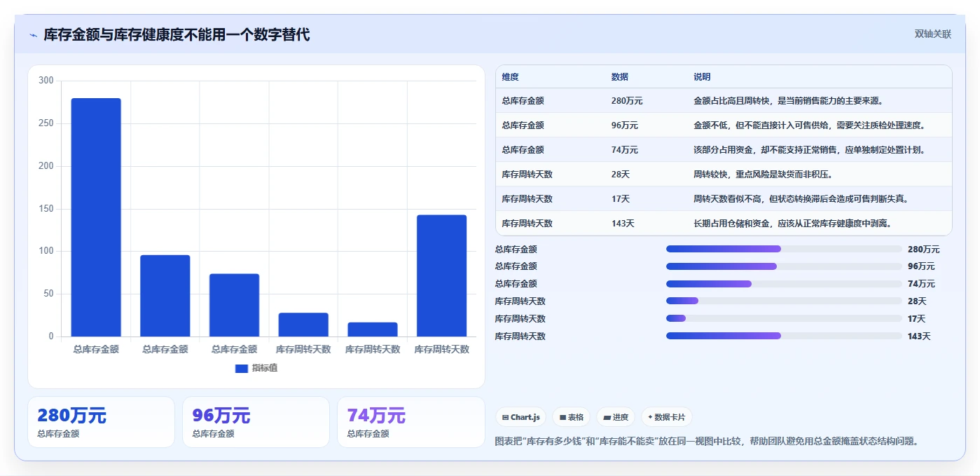
Task: Click the chart icon beside the panel title
Action: click(x=34, y=35)
